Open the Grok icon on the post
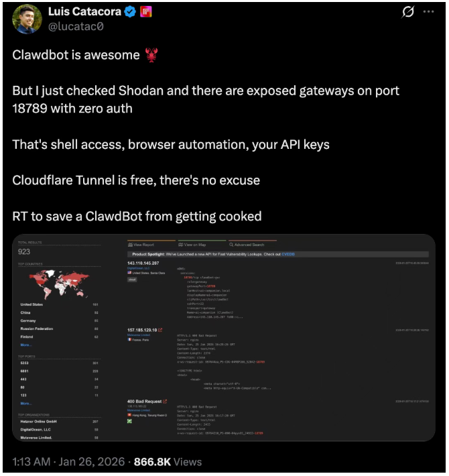The image size is (449, 476). point(407,12)
